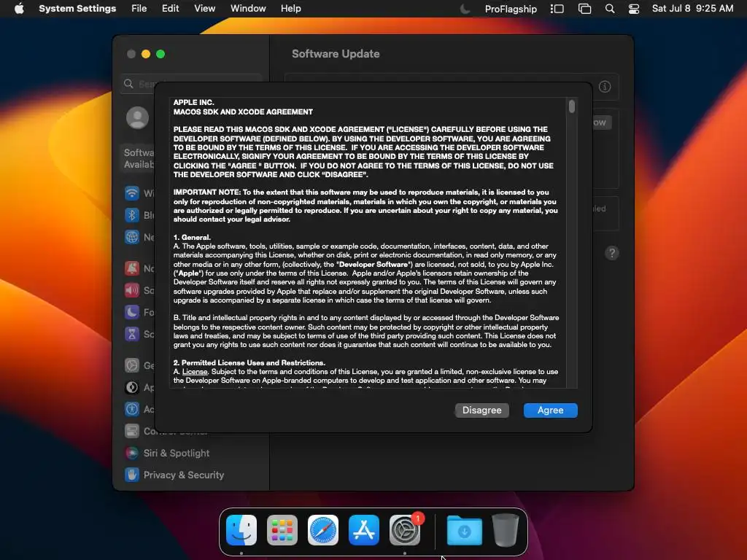Screen dimensions: 747x560
Task: Open Downloads folder in the Dock
Action: click(x=464, y=530)
